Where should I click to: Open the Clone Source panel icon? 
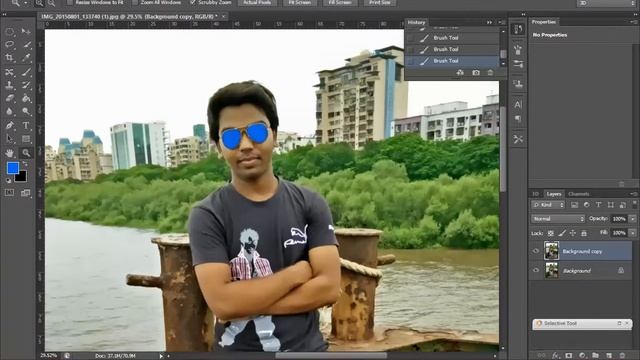click(518, 84)
